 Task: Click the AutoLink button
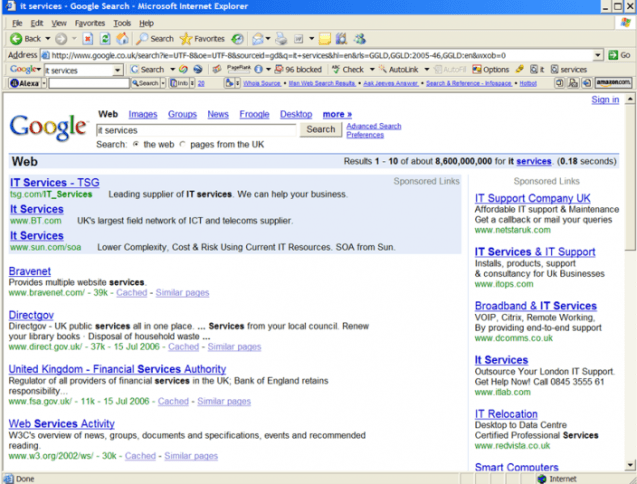pos(399,69)
